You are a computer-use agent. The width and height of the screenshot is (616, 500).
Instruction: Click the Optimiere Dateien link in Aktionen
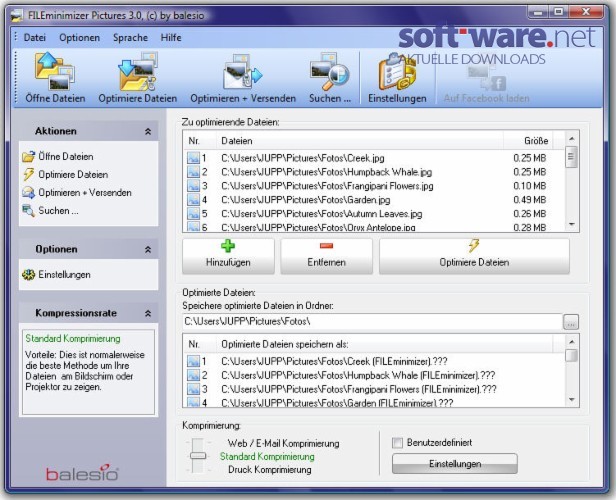point(73,174)
